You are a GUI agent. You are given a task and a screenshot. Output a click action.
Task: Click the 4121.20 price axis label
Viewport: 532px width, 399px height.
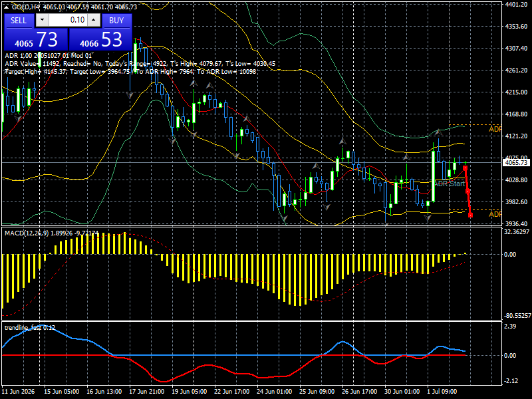point(516,136)
